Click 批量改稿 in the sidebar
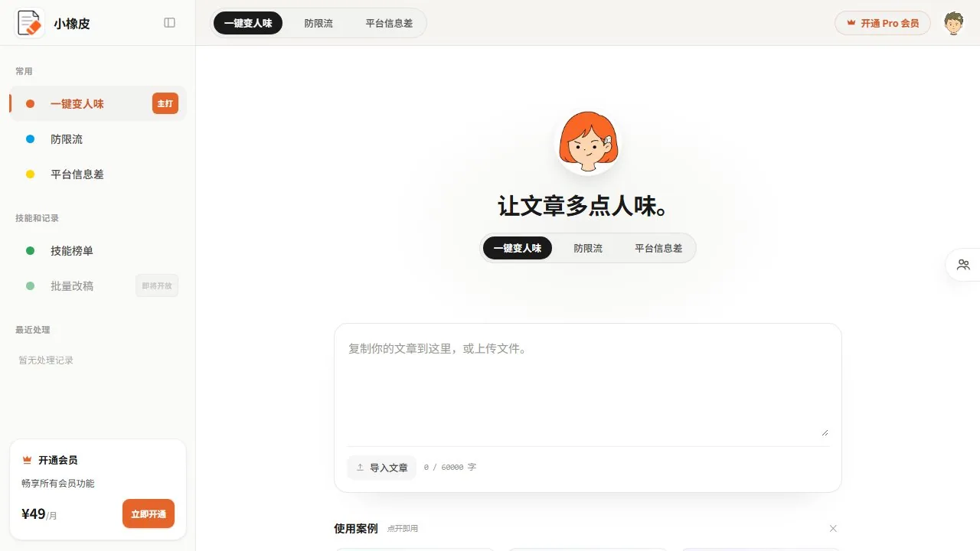The width and height of the screenshot is (980, 551). coord(98,286)
